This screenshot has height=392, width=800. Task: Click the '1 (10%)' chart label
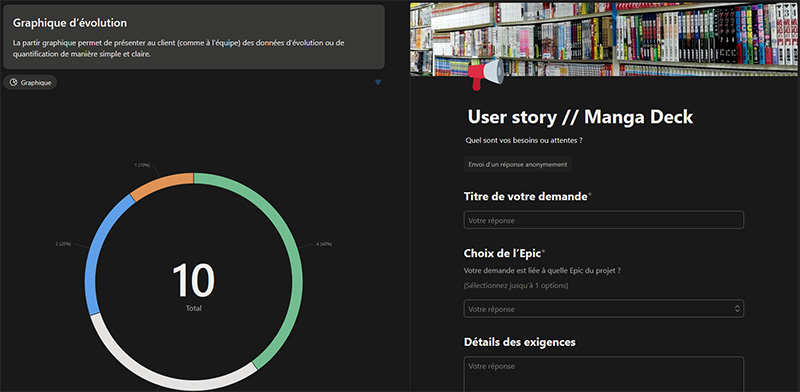tap(142, 165)
